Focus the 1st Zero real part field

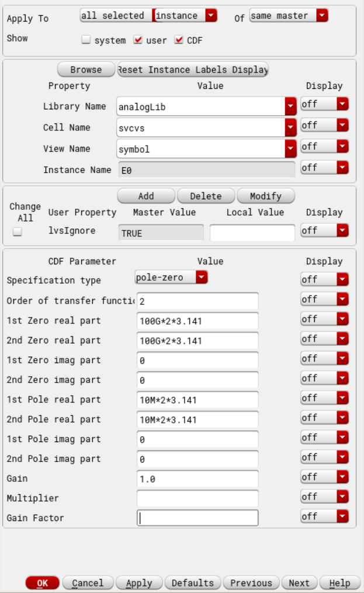pyautogui.click(x=197, y=320)
